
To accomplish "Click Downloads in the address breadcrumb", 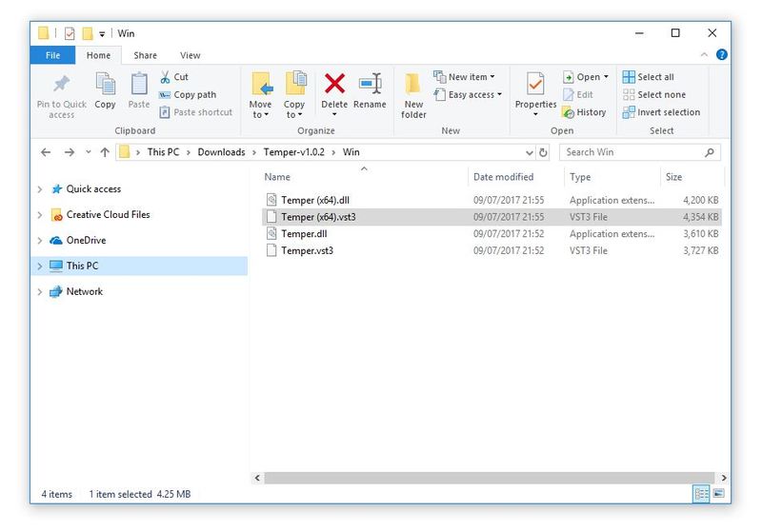I will pyautogui.click(x=221, y=152).
